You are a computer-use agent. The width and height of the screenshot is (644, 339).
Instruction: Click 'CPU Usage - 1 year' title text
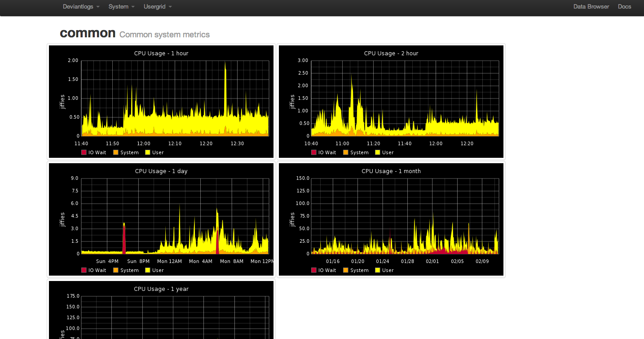pos(161,289)
